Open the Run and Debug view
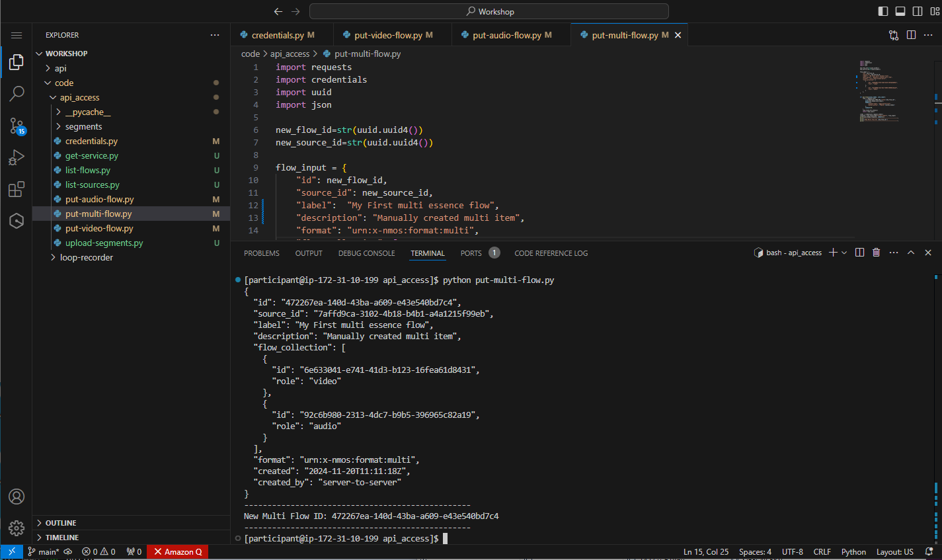 pyautogui.click(x=17, y=157)
